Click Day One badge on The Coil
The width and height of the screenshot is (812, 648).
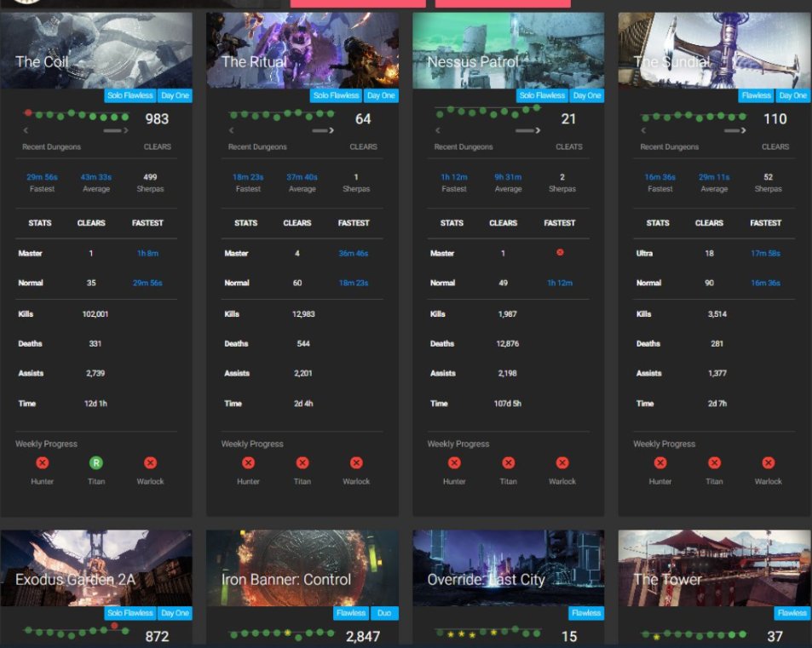click(175, 95)
